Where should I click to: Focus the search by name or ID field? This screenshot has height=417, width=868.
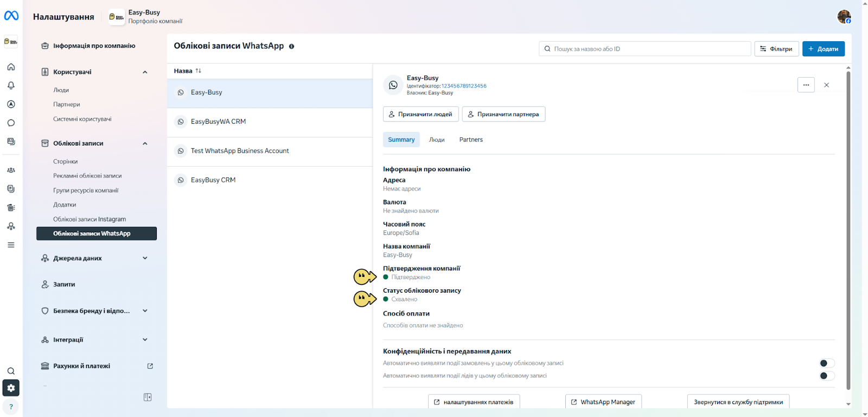pyautogui.click(x=645, y=49)
